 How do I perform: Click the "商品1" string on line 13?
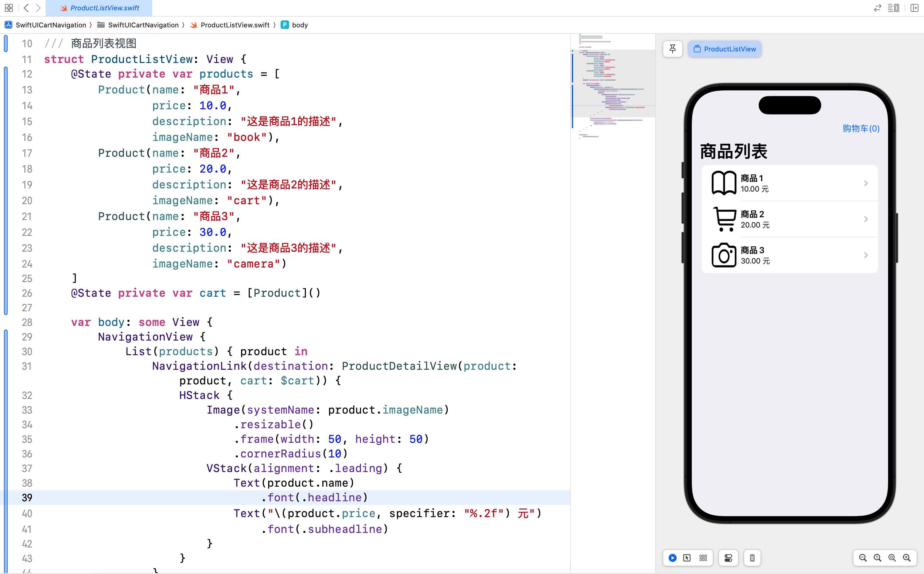pyautogui.click(x=214, y=90)
